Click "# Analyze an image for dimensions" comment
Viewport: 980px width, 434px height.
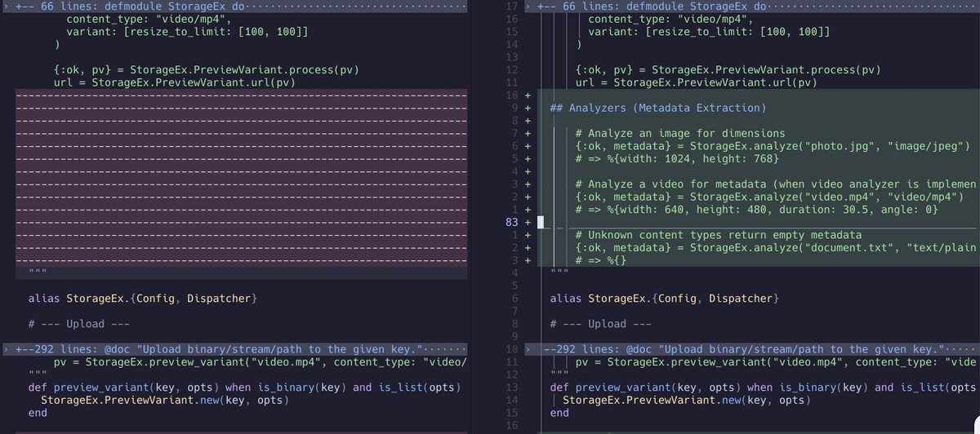point(680,133)
